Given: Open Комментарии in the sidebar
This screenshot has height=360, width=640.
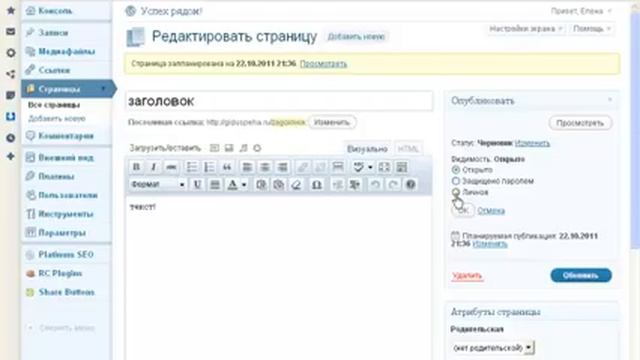Looking at the screenshot, I should point(67,136).
